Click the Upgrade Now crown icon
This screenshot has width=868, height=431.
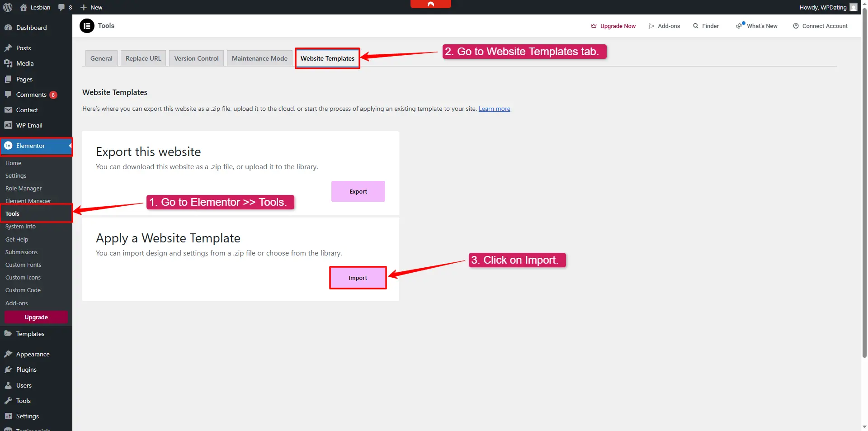(x=594, y=26)
